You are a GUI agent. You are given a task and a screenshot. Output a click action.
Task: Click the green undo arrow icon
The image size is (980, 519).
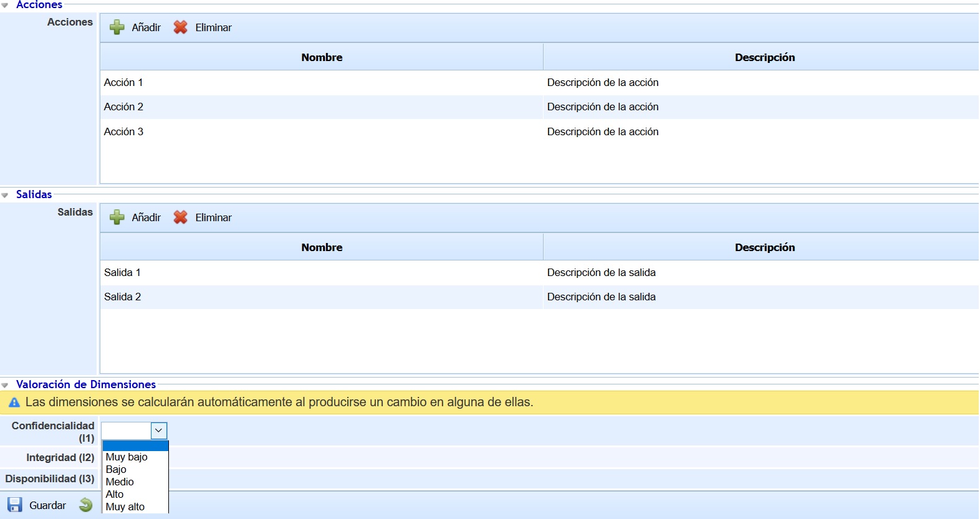click(86, 505)
